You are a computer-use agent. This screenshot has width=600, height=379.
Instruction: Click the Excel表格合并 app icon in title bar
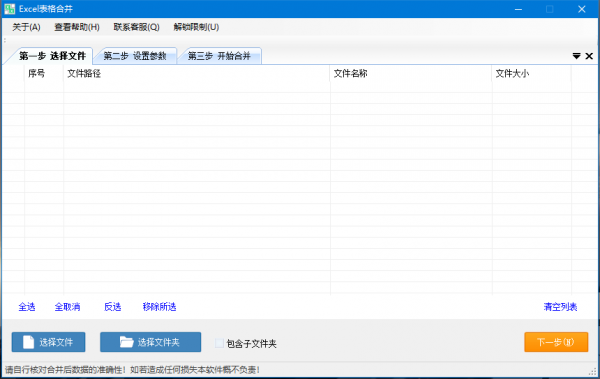(x=10, y=9)
